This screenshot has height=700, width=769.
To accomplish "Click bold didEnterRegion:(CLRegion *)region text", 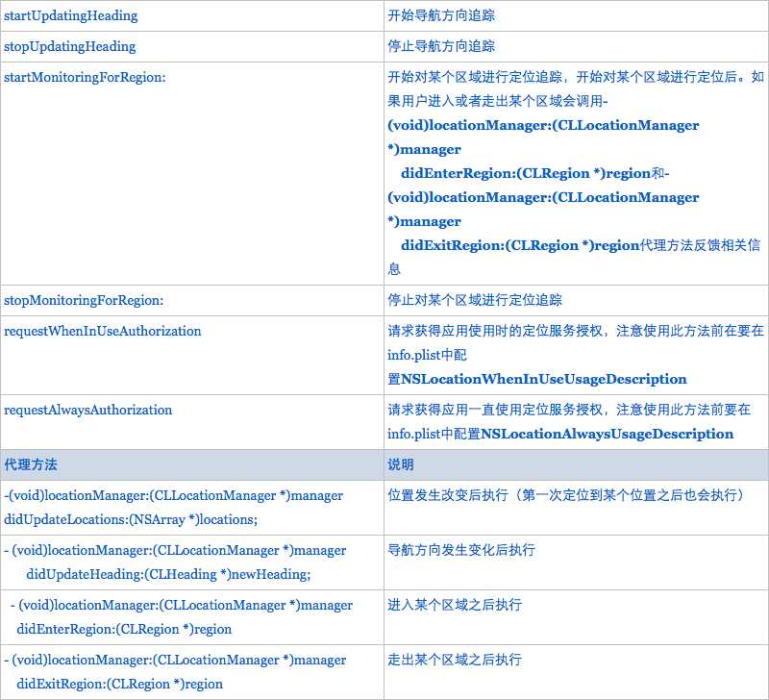I will 526,174.
